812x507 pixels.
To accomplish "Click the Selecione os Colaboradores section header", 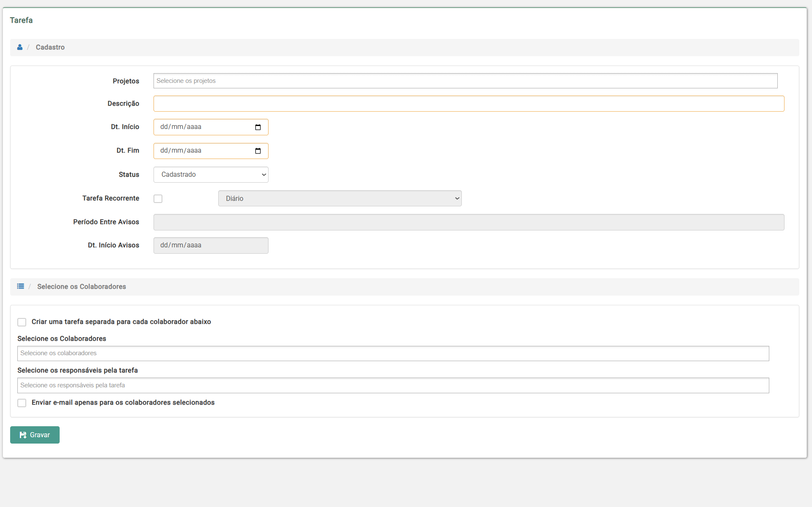I will click(x=82, y=287).
